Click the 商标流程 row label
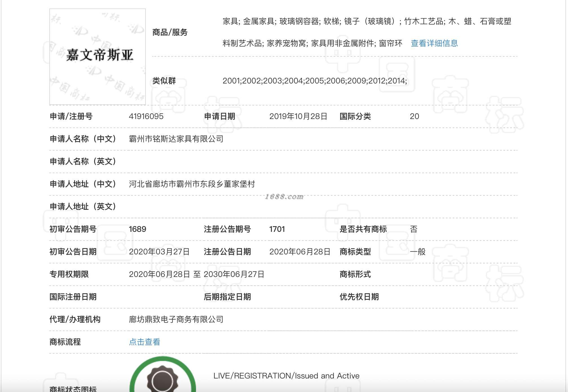The image size is (568, 392). coord(65,342)
